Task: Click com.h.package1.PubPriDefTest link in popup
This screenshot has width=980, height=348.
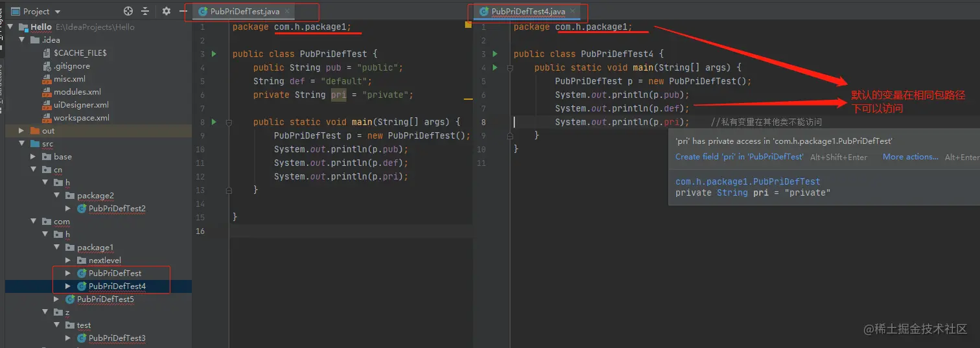Action: (x=748, y=182)
